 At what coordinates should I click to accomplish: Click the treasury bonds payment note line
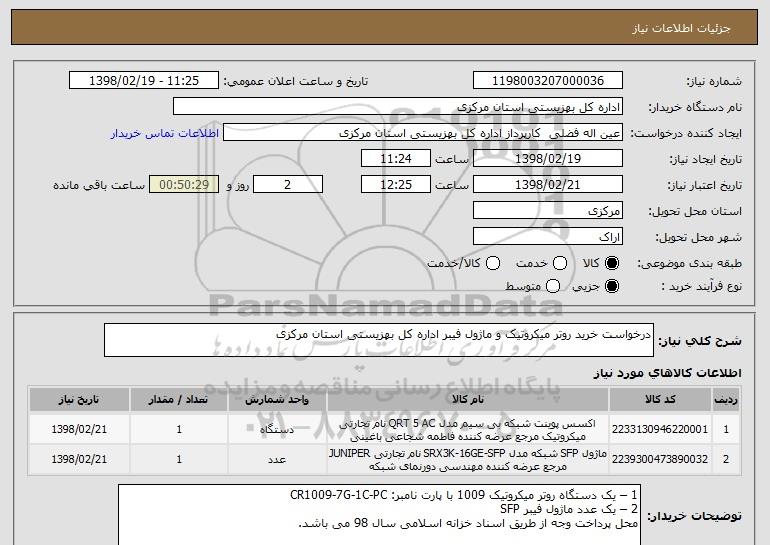468,523
